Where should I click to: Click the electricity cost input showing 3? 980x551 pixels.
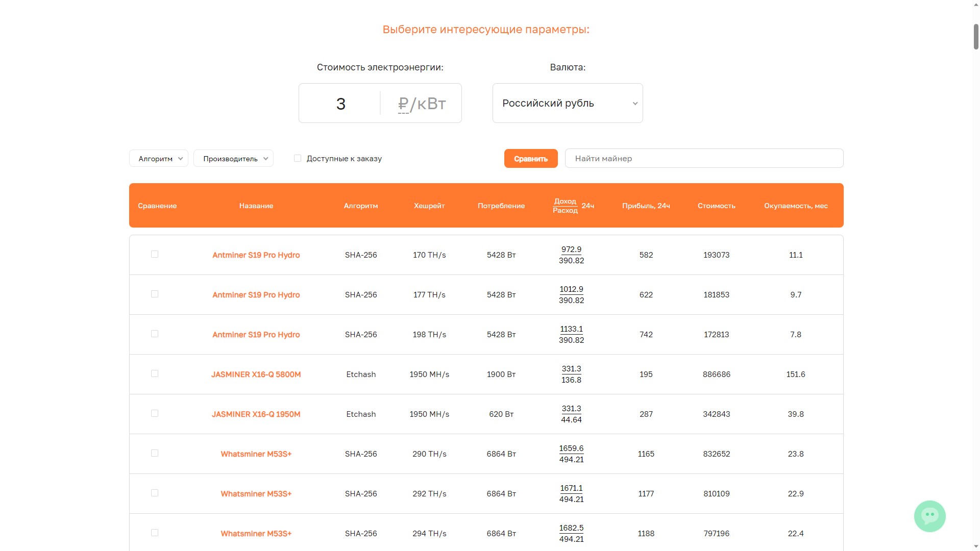340,104
